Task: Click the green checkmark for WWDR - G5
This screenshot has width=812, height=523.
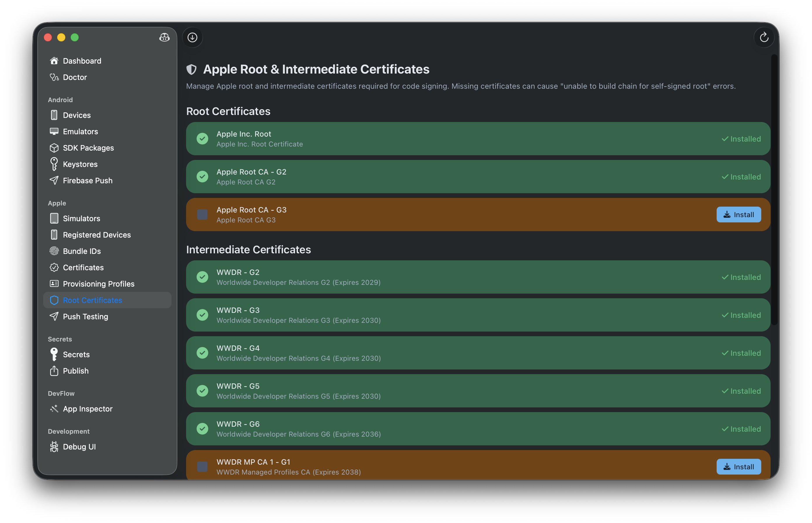Action: [x=203, y=390]
